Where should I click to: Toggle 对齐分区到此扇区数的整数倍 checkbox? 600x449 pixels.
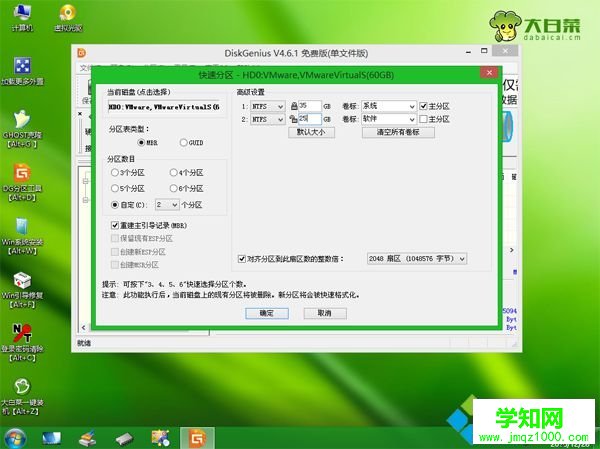pyautogui.click(x=241, y=259)
